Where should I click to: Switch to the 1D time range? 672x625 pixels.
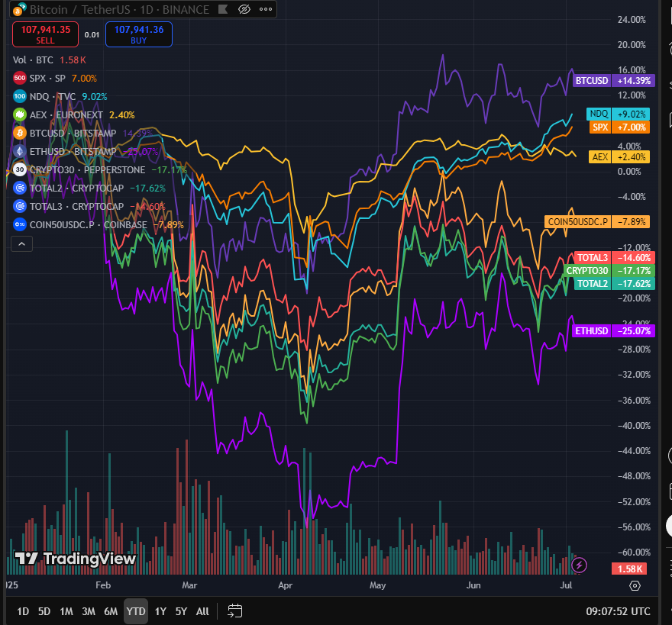tap(23, 611)
